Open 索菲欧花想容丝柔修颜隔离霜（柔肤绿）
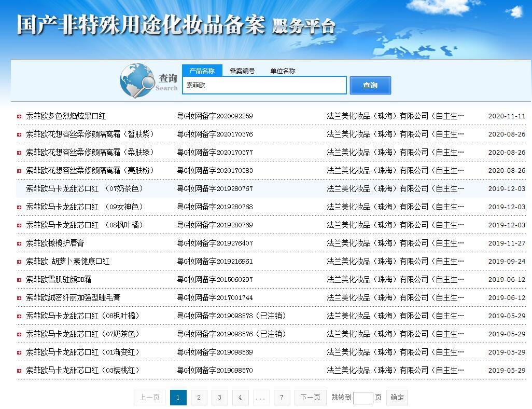 (90, 152)
